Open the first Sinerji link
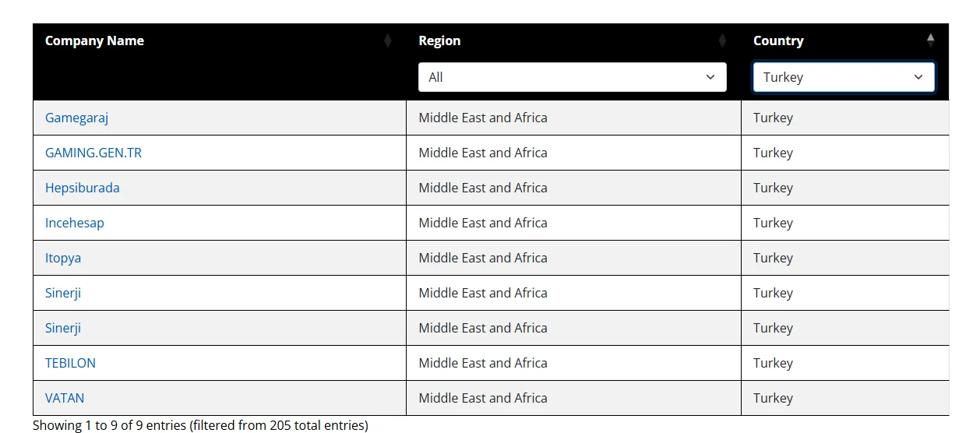This screenshot has width=980, height=433. pos(63,293)
